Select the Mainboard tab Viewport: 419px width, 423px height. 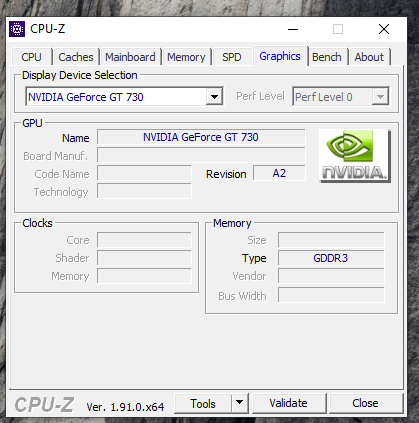click(130, 57)
